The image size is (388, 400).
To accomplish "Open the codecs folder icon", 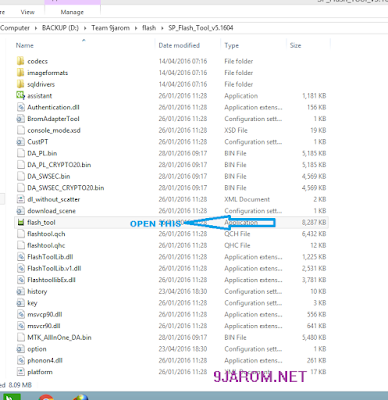I will 20,61.
